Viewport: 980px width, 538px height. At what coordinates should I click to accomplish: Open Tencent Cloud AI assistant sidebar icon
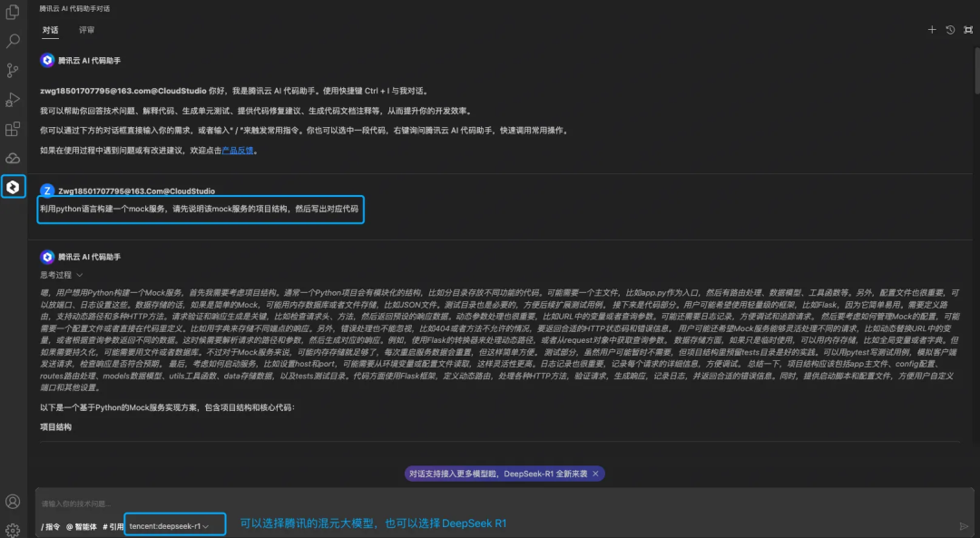tap(13, 187)
